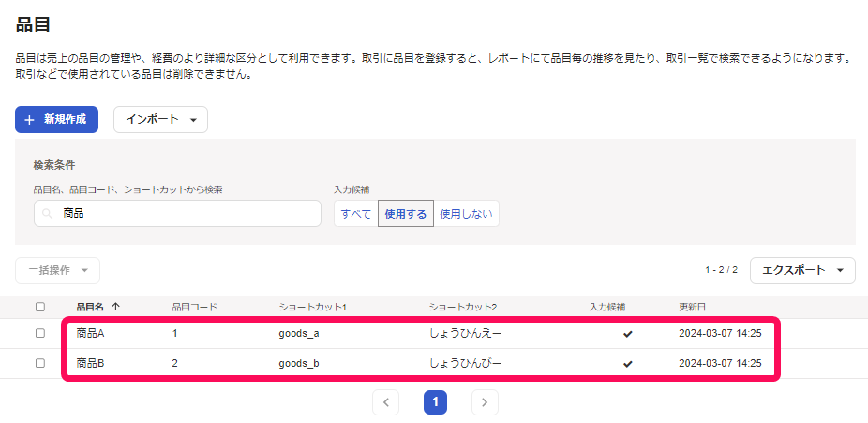Click the checkmark icon in 商品B row
The width and height of the screenshot is (868, 423).
point(627,364)
